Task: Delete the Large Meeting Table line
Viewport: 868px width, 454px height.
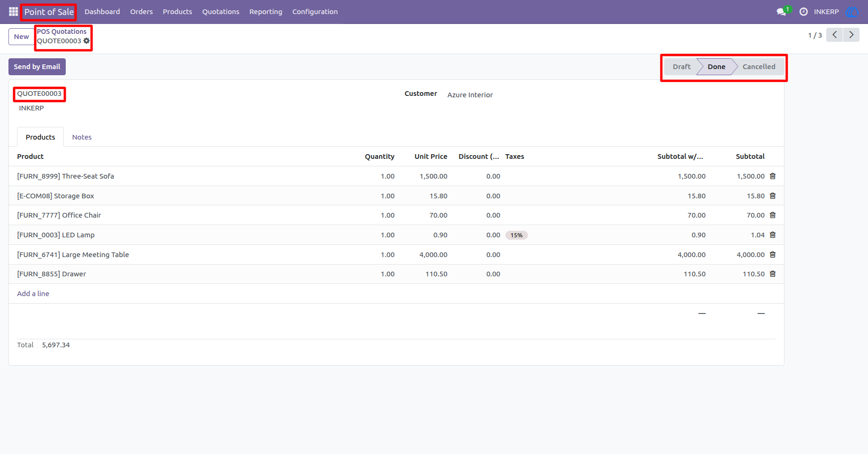Action: (x=773, y=255)
